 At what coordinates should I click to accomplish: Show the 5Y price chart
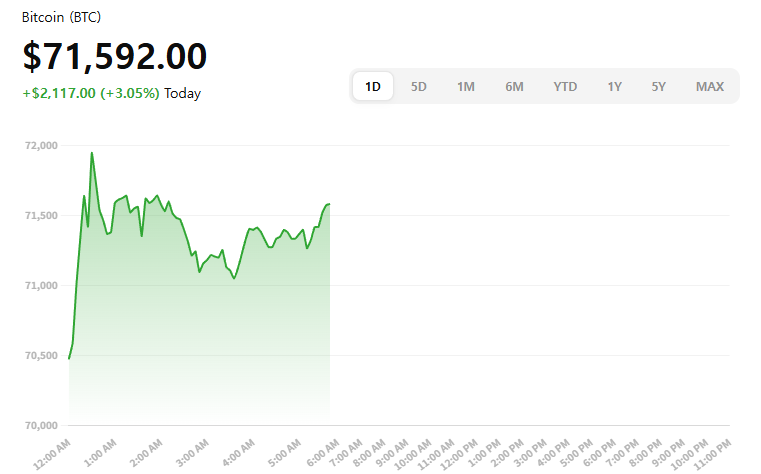(658, 86)
